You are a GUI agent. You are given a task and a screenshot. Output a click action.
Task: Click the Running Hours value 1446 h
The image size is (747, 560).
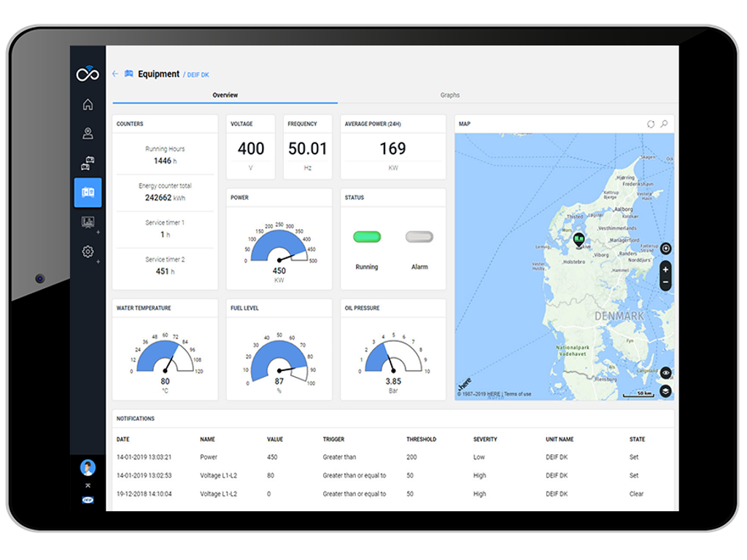[x=165, y=161]
